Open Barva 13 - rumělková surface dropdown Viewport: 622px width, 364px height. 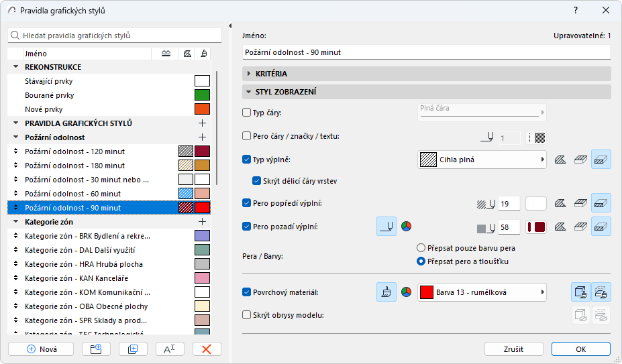(x=482, y=292)
